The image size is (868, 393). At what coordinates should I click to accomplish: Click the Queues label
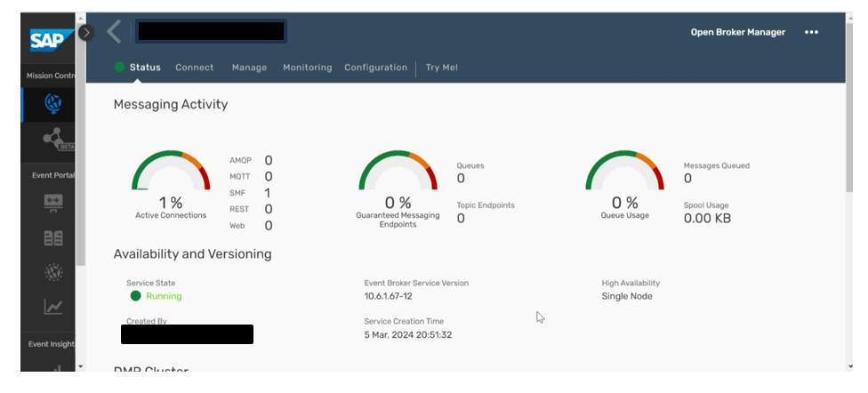tap(470, 165)
